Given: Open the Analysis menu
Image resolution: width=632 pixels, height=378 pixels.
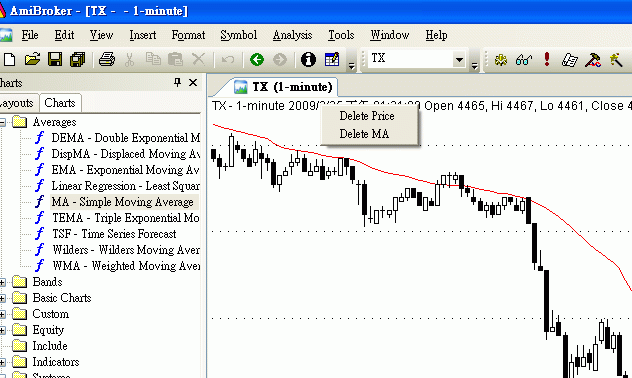Looking at the screenshot, I should click(292, 35).
